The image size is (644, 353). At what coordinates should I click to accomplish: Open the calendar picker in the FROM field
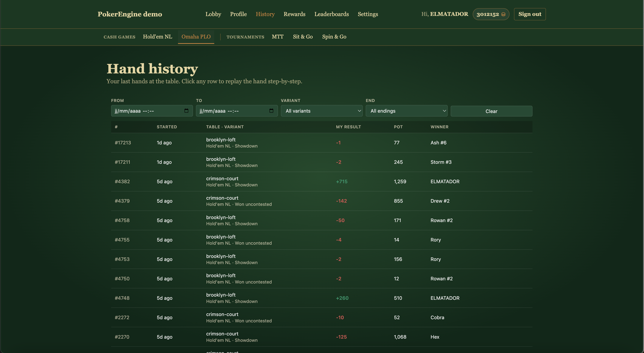(186, 111)
